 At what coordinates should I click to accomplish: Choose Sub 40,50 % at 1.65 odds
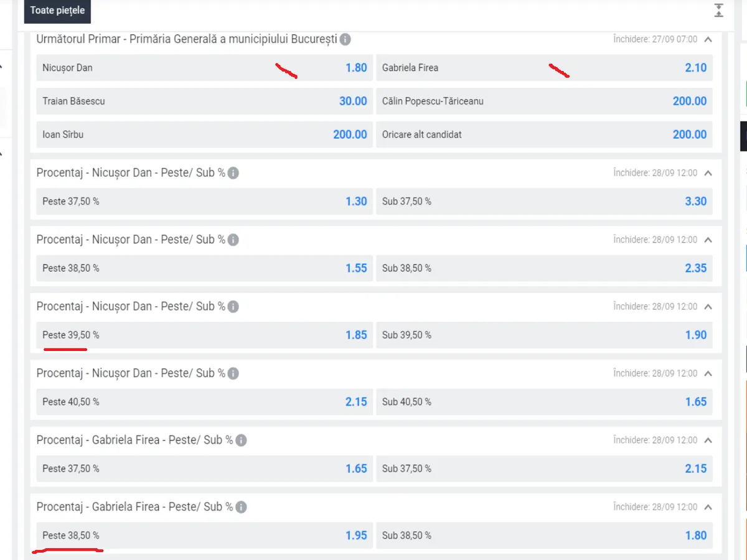[543, 402]
